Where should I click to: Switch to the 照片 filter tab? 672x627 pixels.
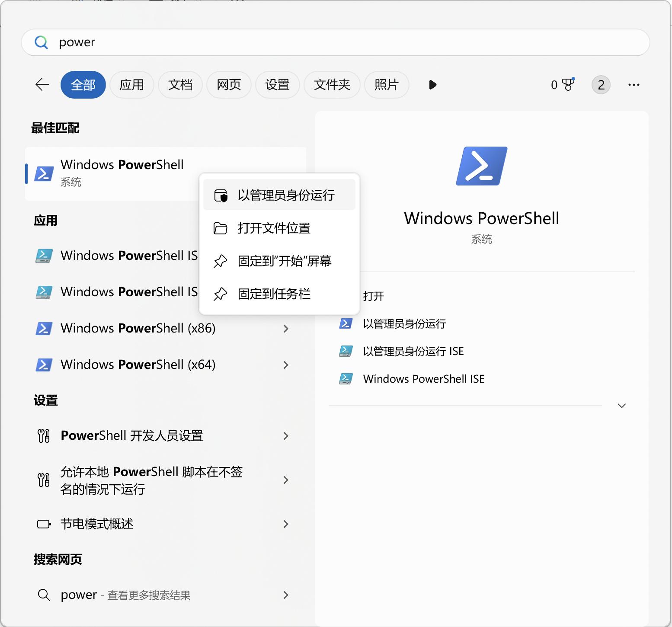coord(387,85)
